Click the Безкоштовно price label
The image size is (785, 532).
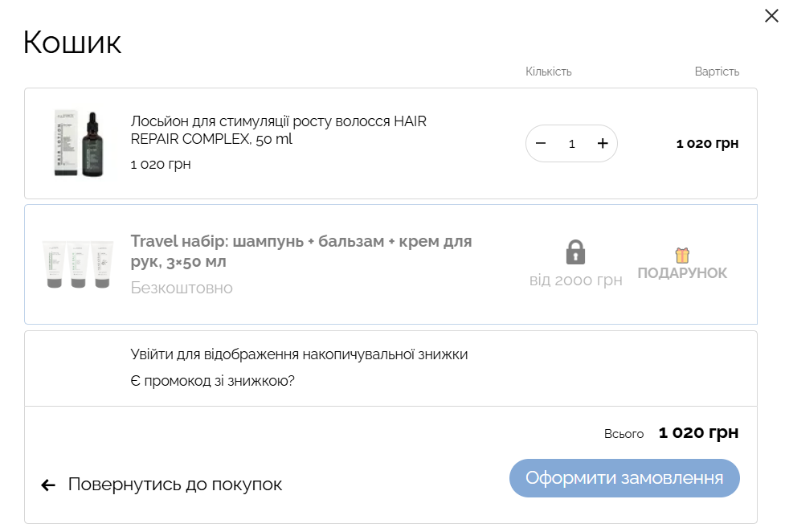click(x=182, y=288)
